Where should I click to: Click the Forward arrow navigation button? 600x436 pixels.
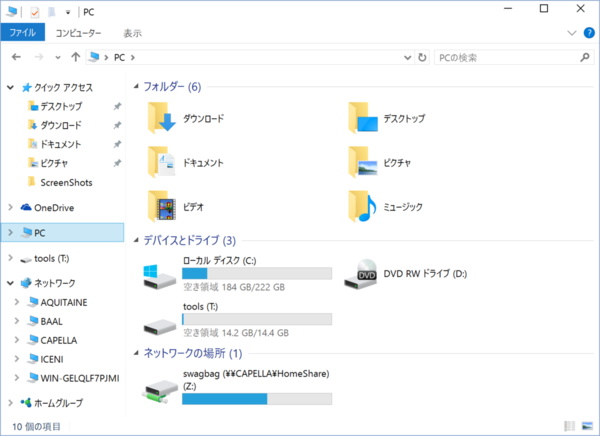(x=39, y=57)
